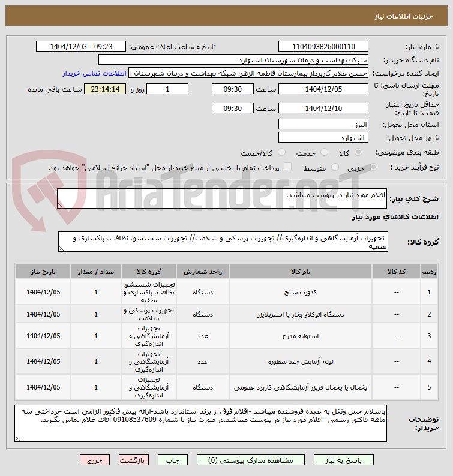The height and width of the screenshot is (476, 453).
Task: Click the شرح کلی نیاز text area
Action: point(222,198)
